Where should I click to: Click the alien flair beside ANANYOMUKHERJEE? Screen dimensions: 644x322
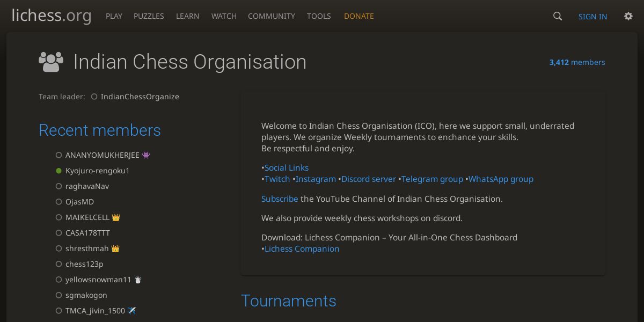[x=146, y=155]
